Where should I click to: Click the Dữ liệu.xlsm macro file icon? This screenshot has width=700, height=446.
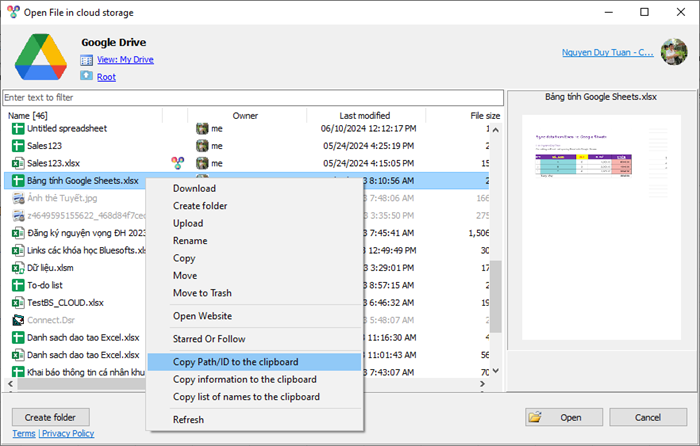click(x=18, y=268)
